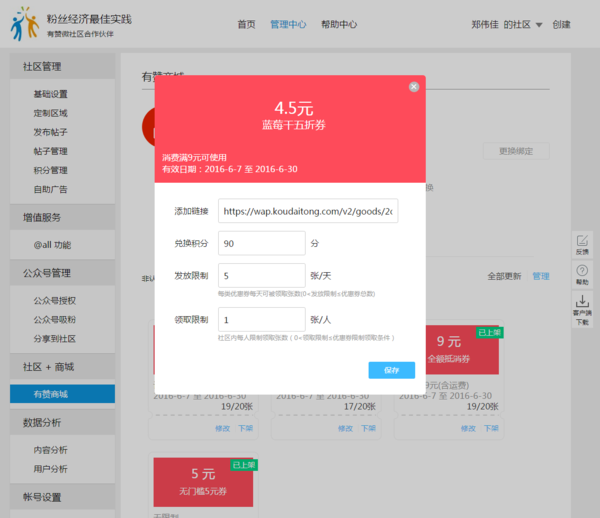Screen dimensions: 600x518
Task: Select 内容分析 in the sidebar
Action: click(x=51, y=450)
